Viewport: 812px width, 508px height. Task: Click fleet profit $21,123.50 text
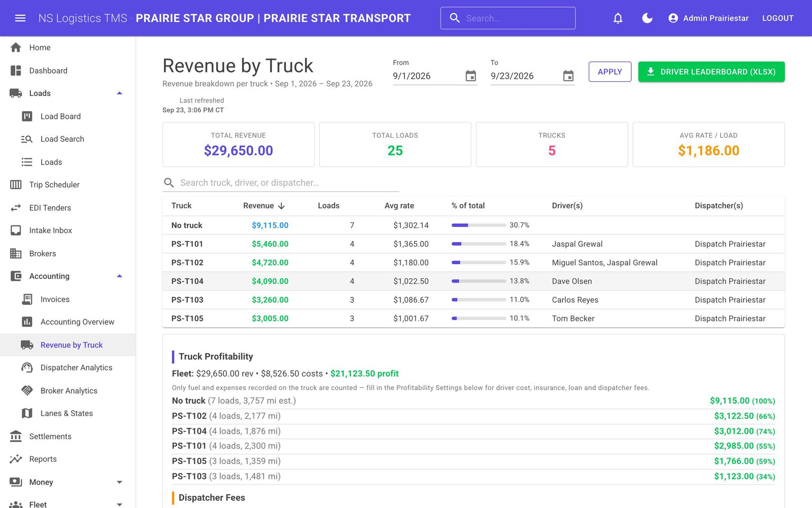[364, 374]
